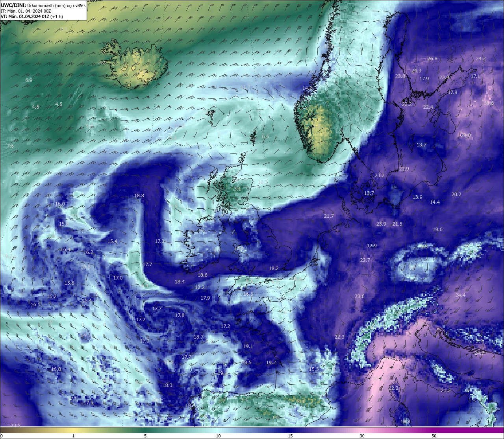Click the 24.3 value label
The width and height of the screenshot is (504, 439).
[416, 71]
